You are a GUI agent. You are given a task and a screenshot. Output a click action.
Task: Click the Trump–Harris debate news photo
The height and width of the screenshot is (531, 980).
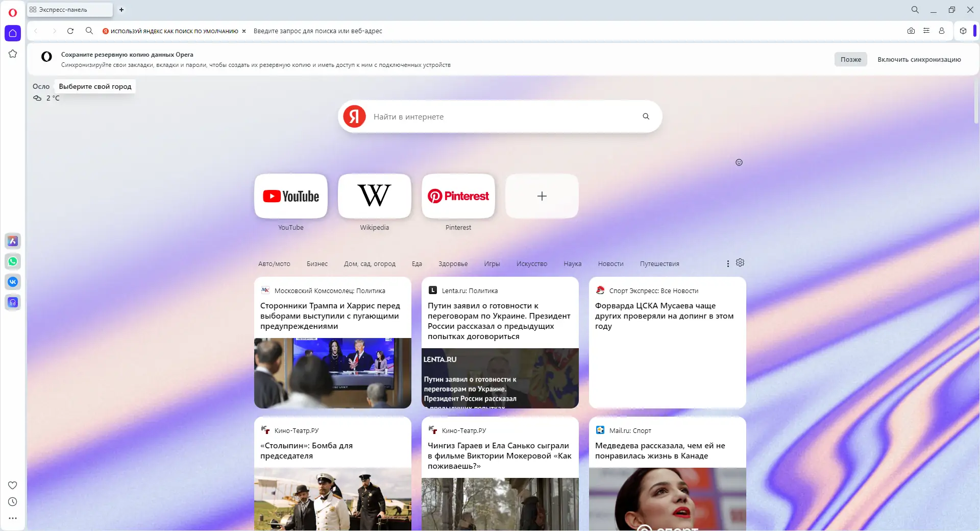click(333, 373)
